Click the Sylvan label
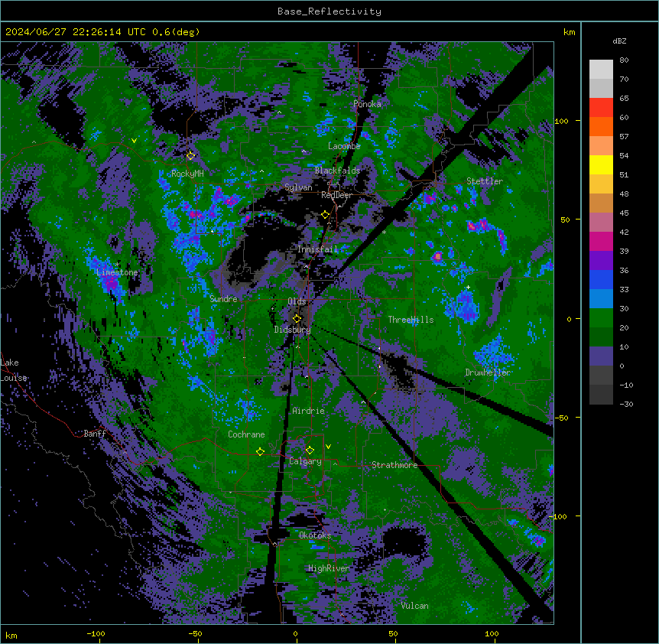This screenshot has height=644, width=659. pos(298,187)
